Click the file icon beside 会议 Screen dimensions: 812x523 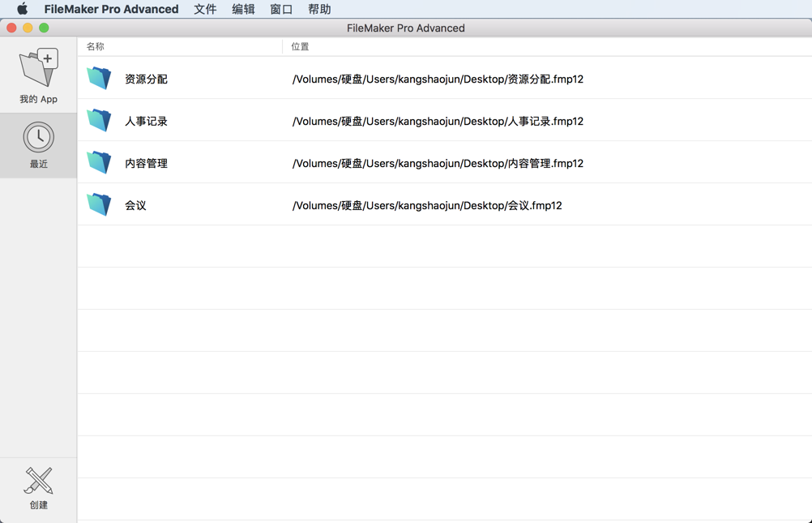tap(99, 205)
